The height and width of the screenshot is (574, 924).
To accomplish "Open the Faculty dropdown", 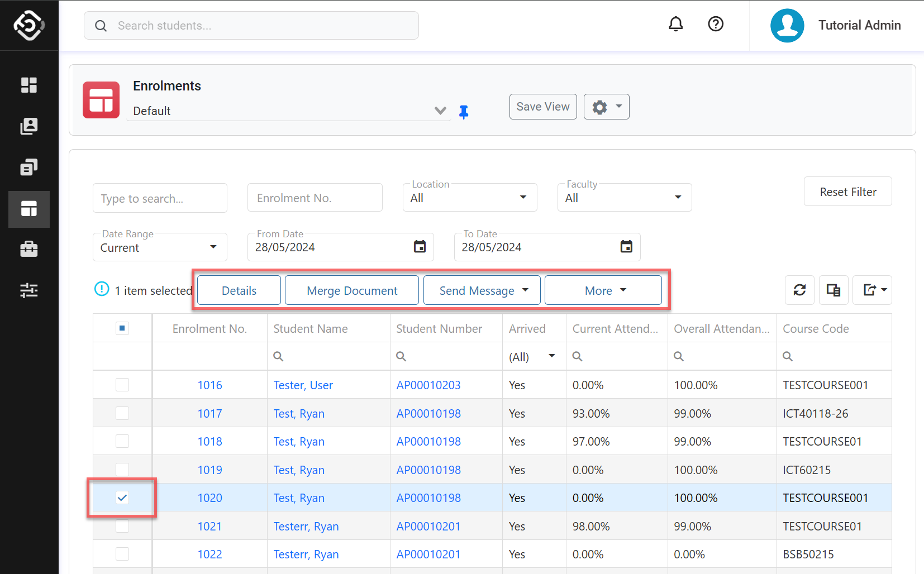I will click(x=625, y=198).
